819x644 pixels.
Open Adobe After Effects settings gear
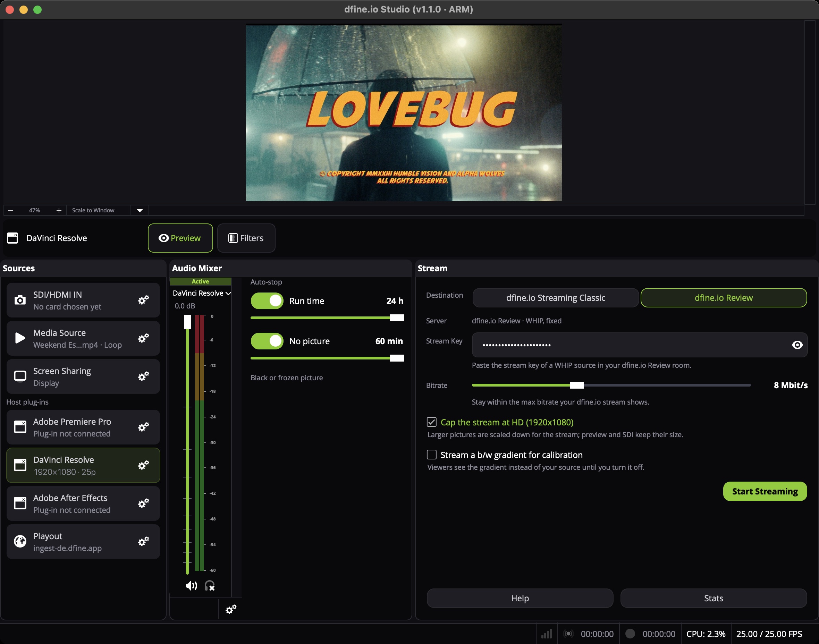[x=143, y=503]
